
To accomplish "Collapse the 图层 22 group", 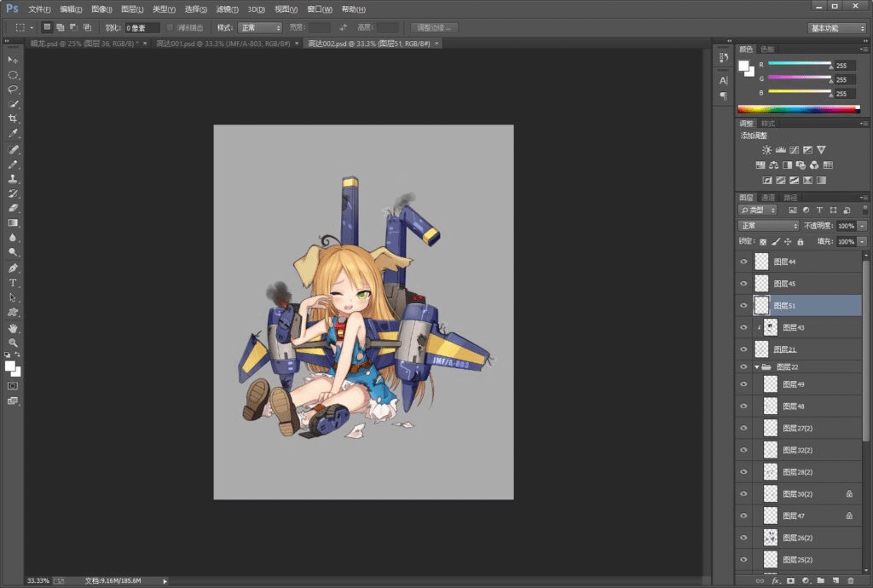I will [x=757, y=367].
